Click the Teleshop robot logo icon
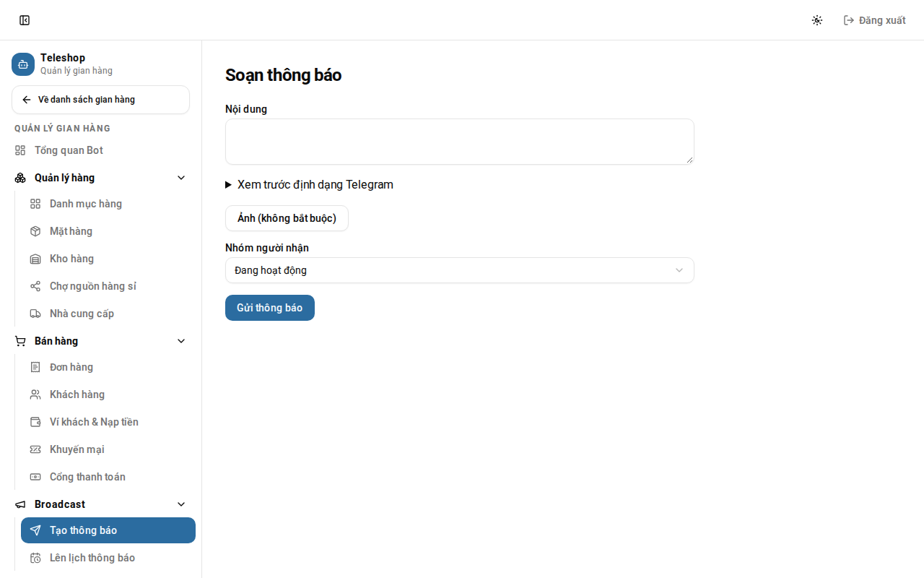 click(23, 64)
